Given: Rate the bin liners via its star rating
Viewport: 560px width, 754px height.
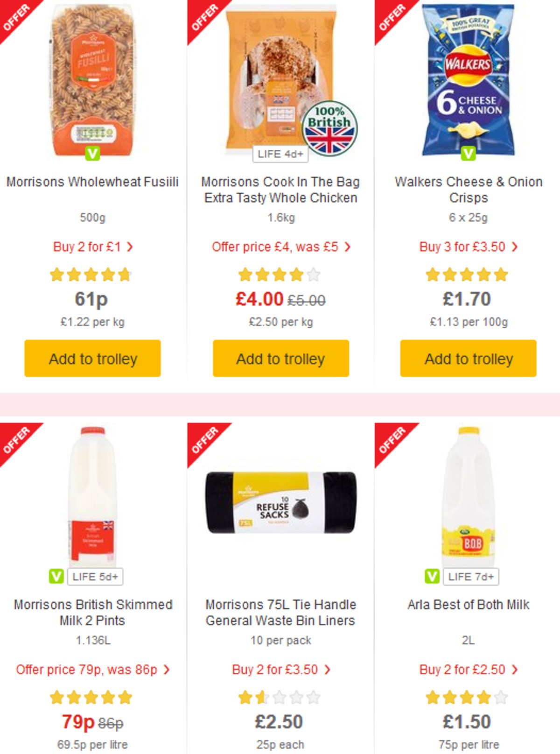Looking at the screenshot, I should tap(280, 696).
